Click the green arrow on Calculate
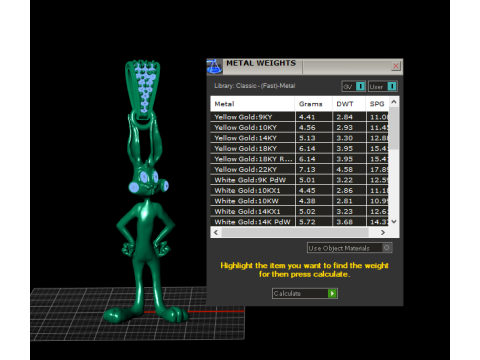Viewport: 480px width, 360px height. pyautogui.click(x=332, y=293)
